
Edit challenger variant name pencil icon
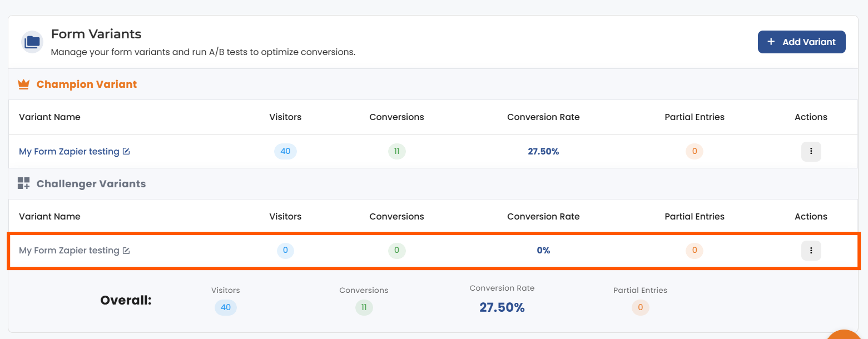click(x=126, y=251)
